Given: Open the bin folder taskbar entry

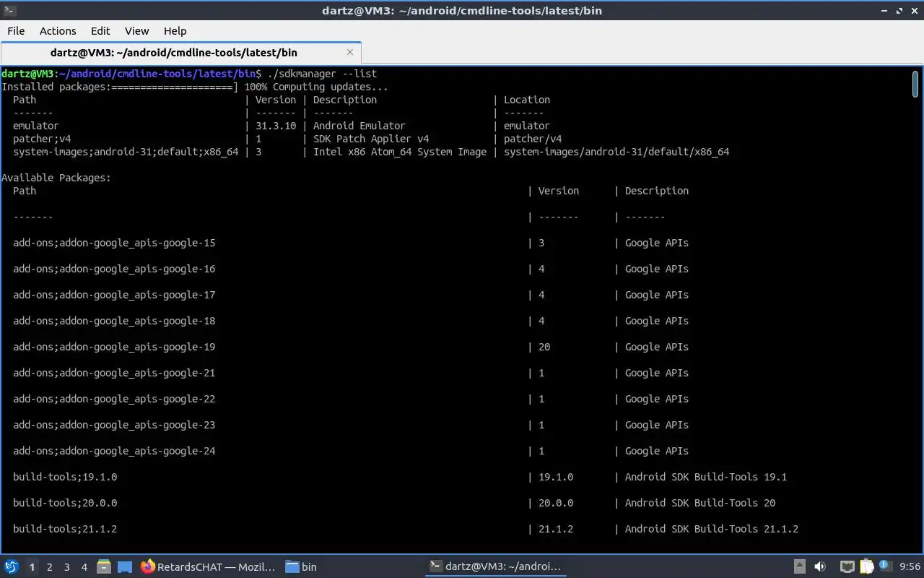Looking at the screenshot, I should (301, 566).
